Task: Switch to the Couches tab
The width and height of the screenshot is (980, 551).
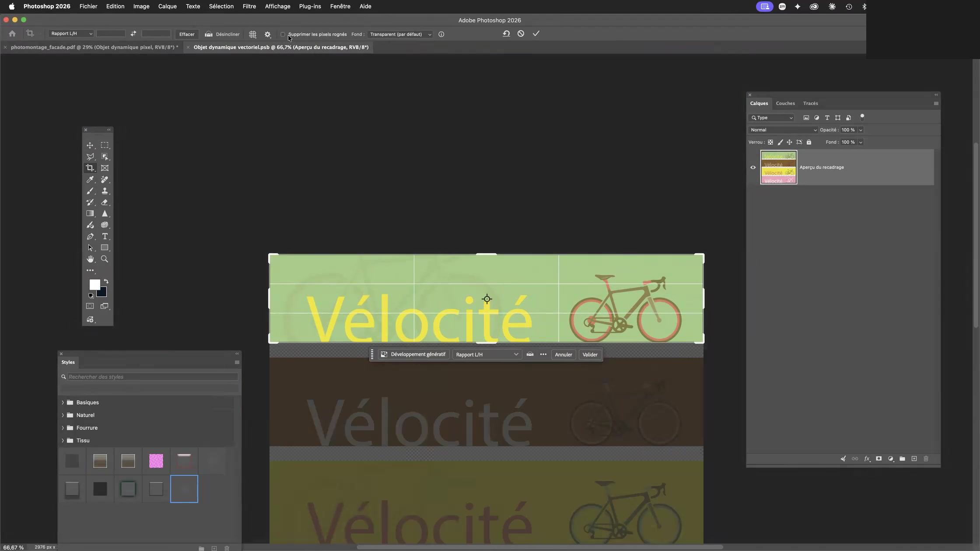Action: click(x=785, y=104)
